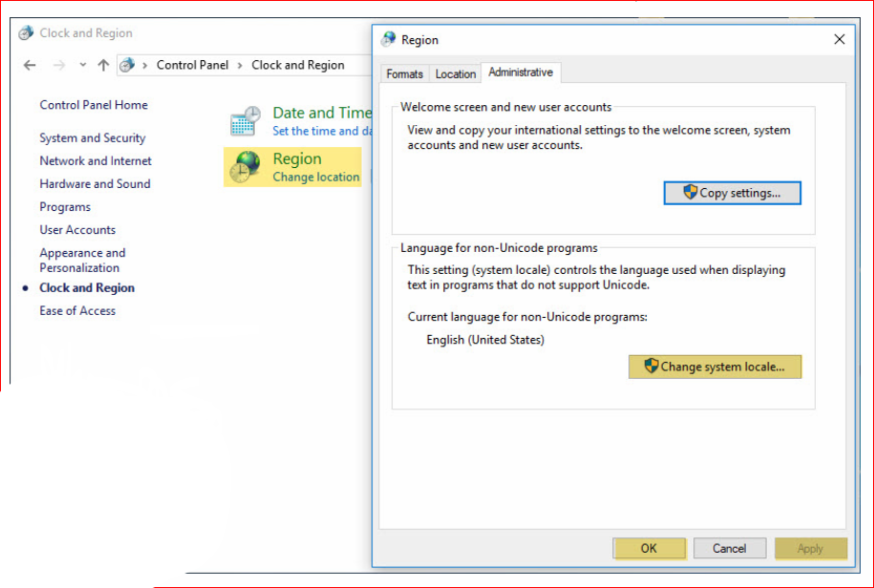
Task: Click Control Panel icon in address bar
Action: 126,65
